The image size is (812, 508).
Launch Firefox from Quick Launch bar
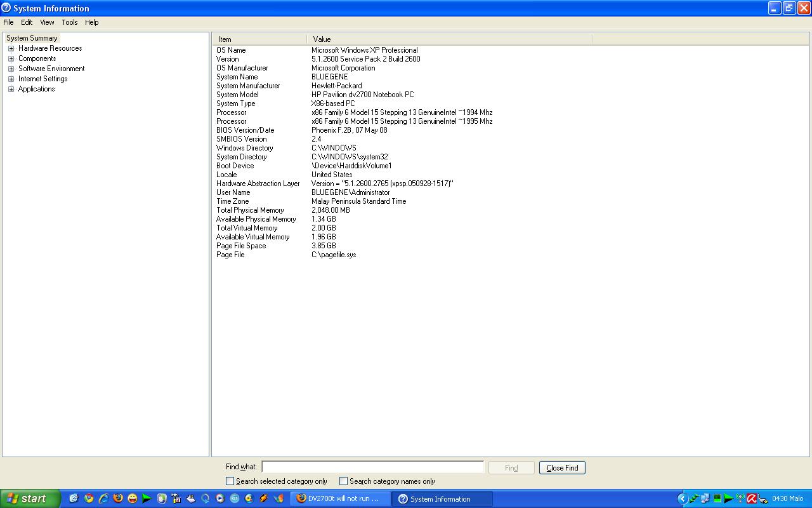(x=118, y=498)
